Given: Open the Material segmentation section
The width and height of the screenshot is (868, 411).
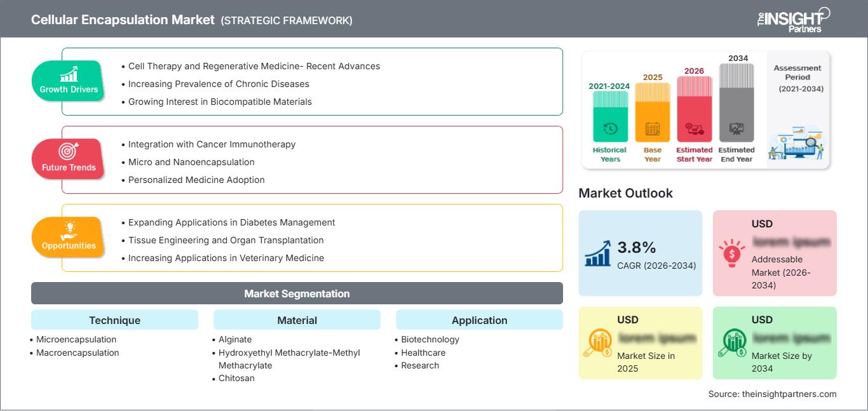Looking at the screenshot, I should click(297, 320).
